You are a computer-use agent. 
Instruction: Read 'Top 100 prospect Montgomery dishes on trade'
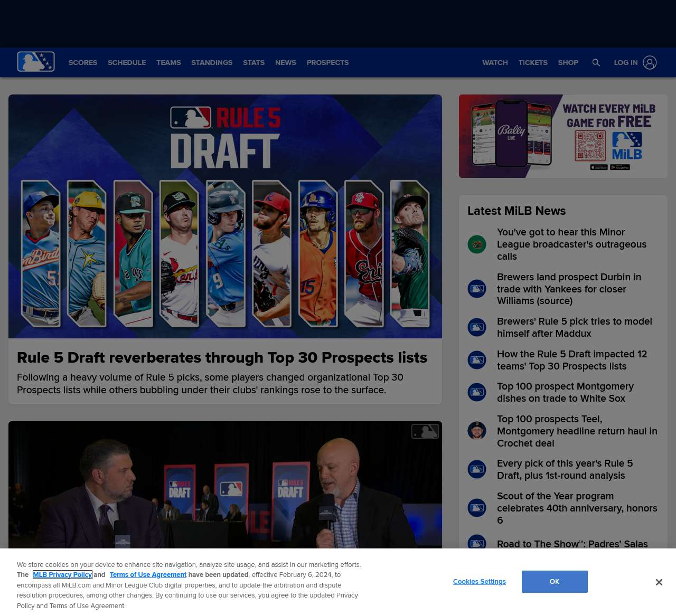coord(565,392)
